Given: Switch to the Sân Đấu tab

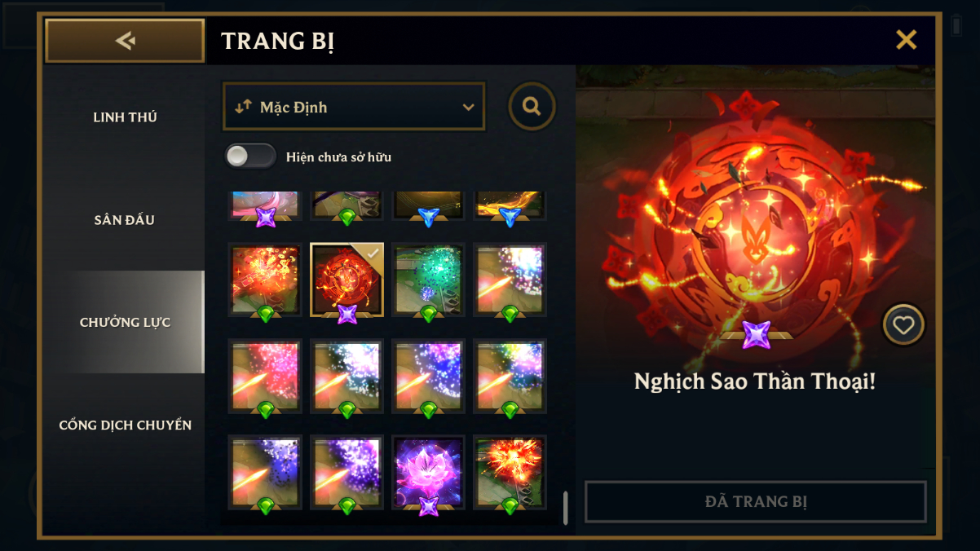Looking at the screenshot, I should [x=125, y=220].
